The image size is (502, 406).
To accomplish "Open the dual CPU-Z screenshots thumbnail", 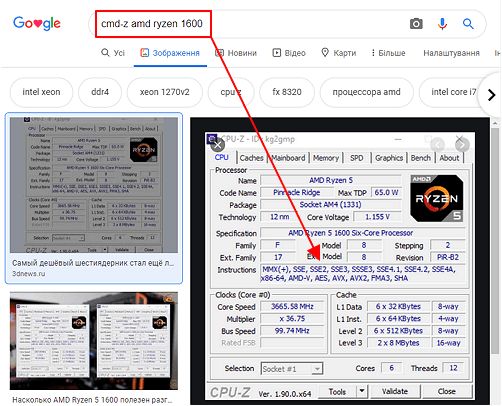I will click(x=94, y=341).
